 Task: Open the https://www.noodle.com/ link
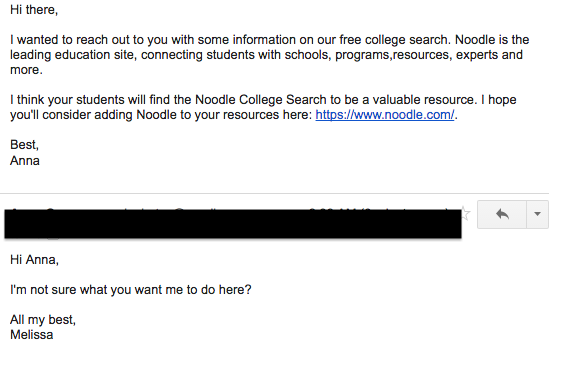click(385, 115)
